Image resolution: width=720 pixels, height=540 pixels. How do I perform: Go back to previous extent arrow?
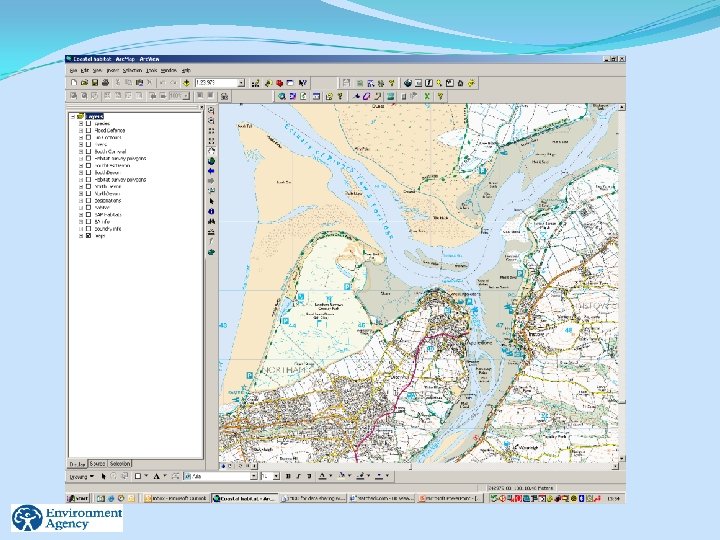pyautogui.click(x=211, y=171)
